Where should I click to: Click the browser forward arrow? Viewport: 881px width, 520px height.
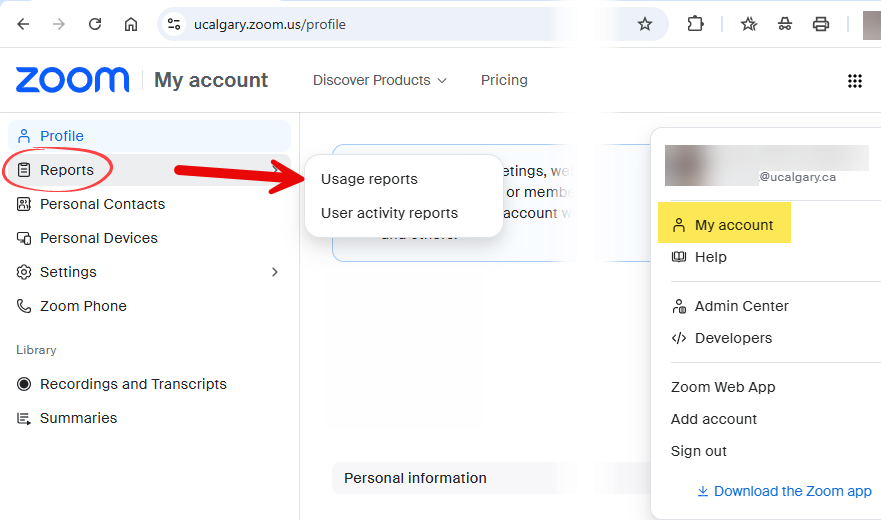[x=58, y=24]
